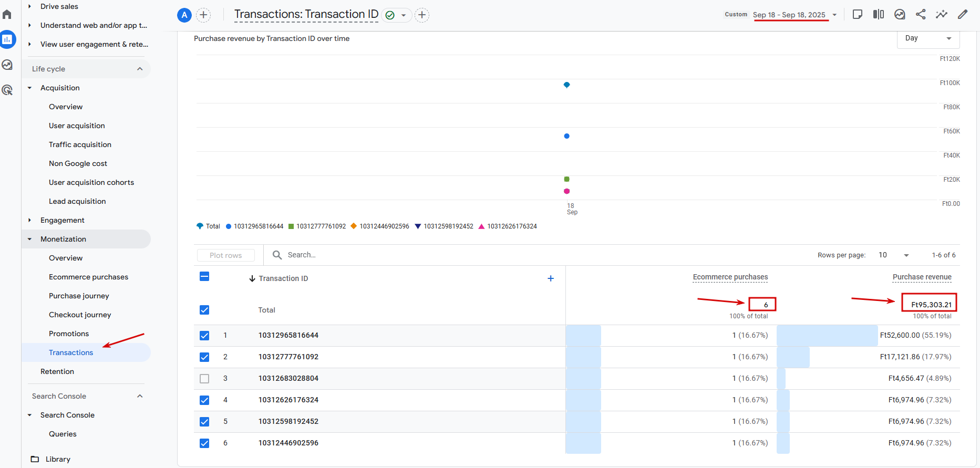The height and width of the screenshot is (468, 980).
Task: Collapse the Search Console section header
Action: click(140, 396)
